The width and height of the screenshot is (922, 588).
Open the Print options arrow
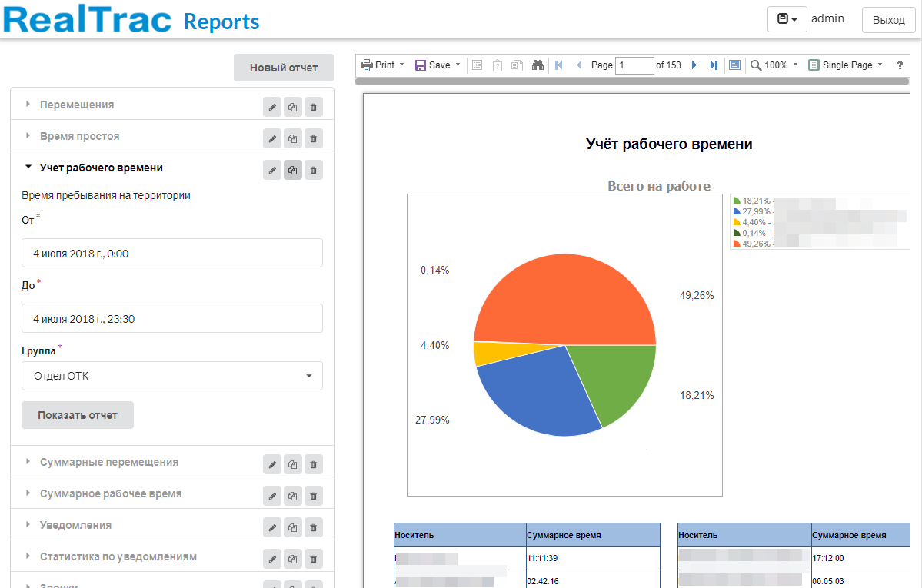pos(402,65)
